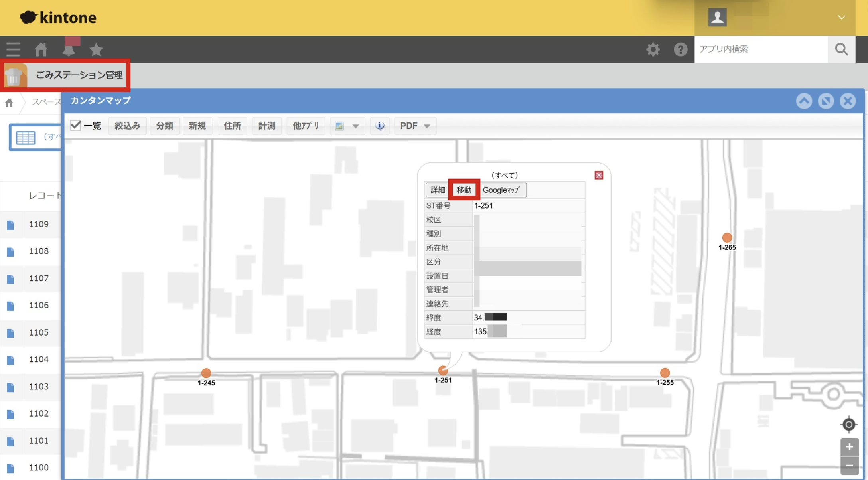Viewport: 868px width, 480px height.
Task: Open the favorites star icon
Action: click(96, 49)
